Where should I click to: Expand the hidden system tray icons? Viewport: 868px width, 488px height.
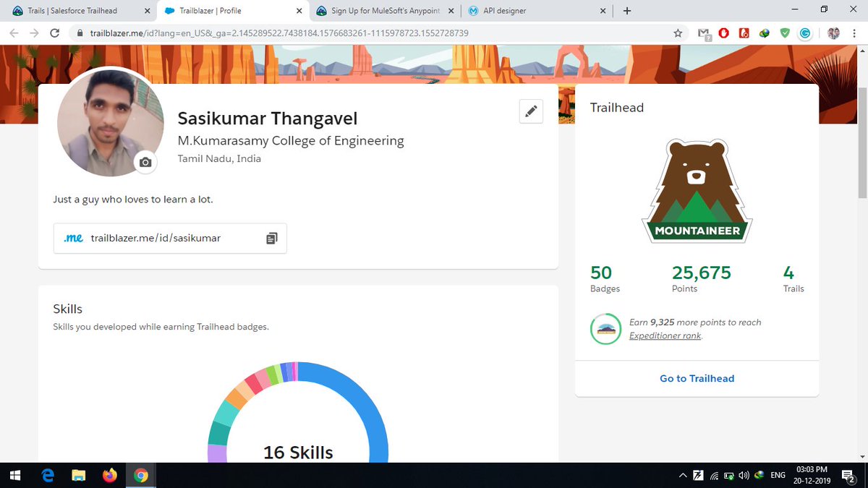[682, 476]
